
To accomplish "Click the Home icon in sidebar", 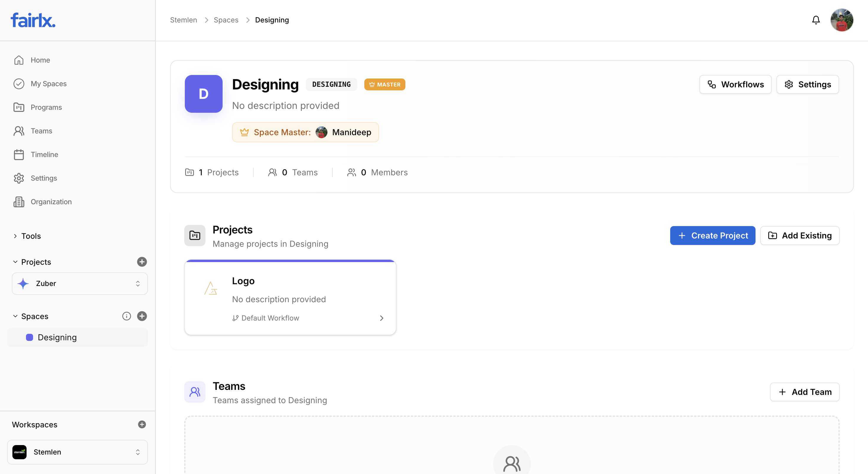I will tap(19, 60).
